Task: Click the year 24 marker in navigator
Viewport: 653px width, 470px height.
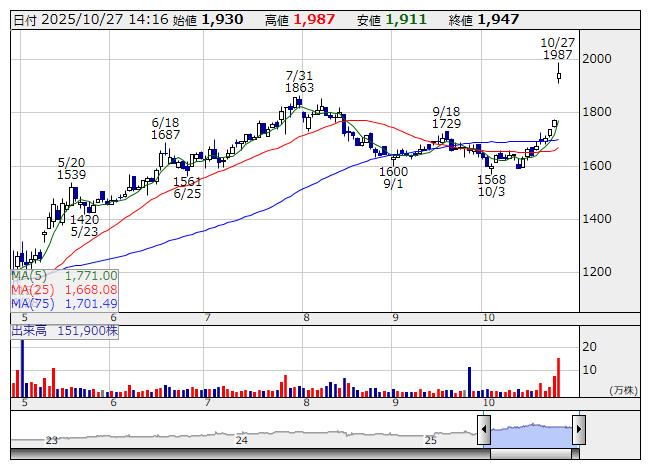Action: pos(242,440)
